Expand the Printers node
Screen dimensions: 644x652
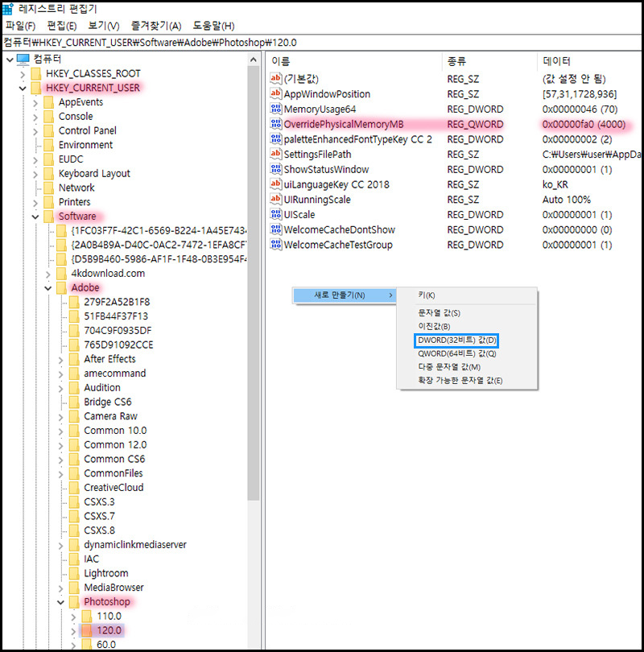(35, 203)
